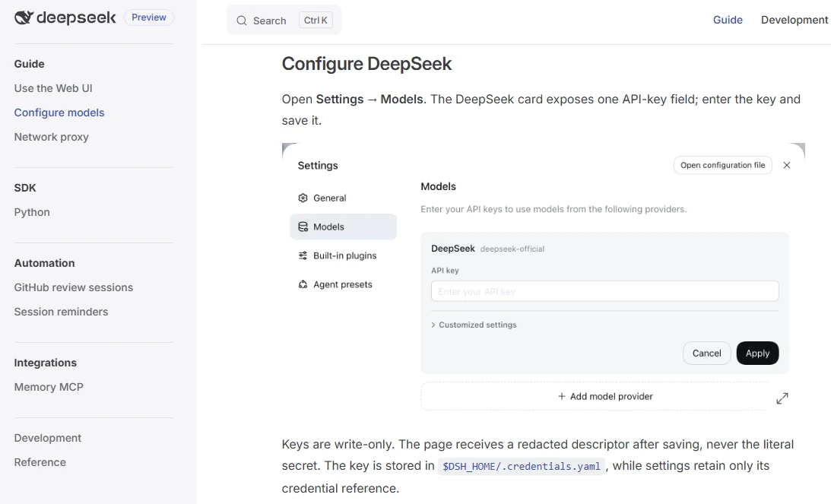
Task: Click the Ctrl K shortcut badge
Action: pyautogui.click(x=316, y=20)
